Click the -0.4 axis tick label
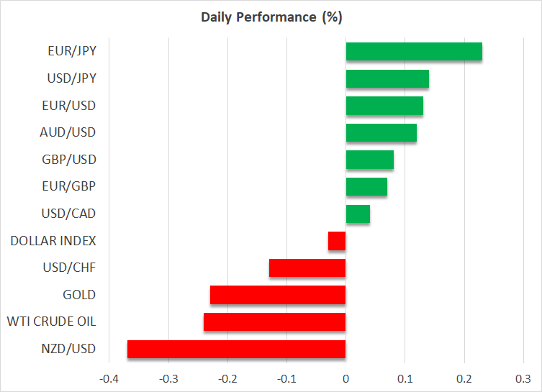This screenshot has height=392, width=542. click(109, 378)
